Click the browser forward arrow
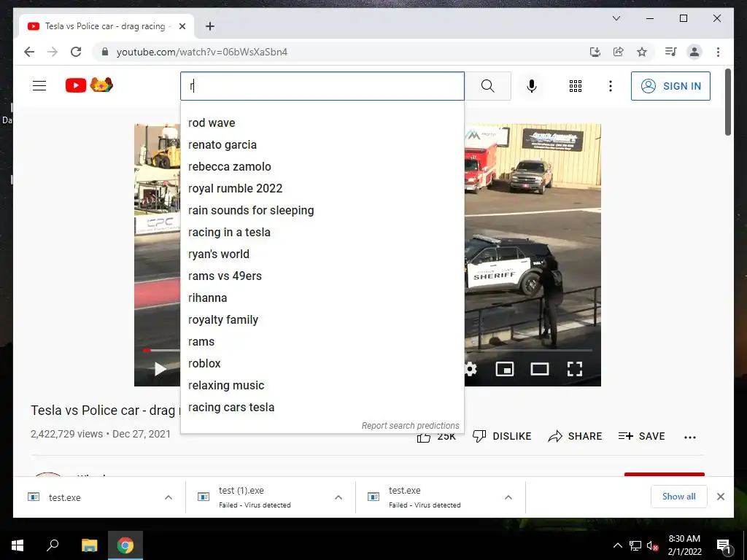The width and height of the screenshot is (747, 560). pos(53,52)
